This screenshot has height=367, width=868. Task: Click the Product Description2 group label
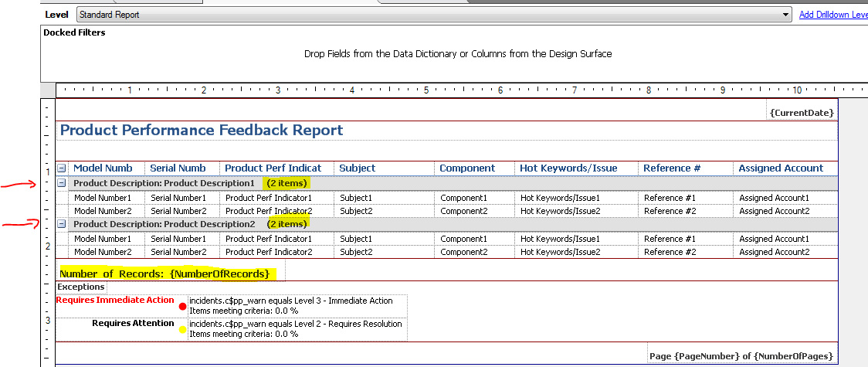click(x=164, y=224)
